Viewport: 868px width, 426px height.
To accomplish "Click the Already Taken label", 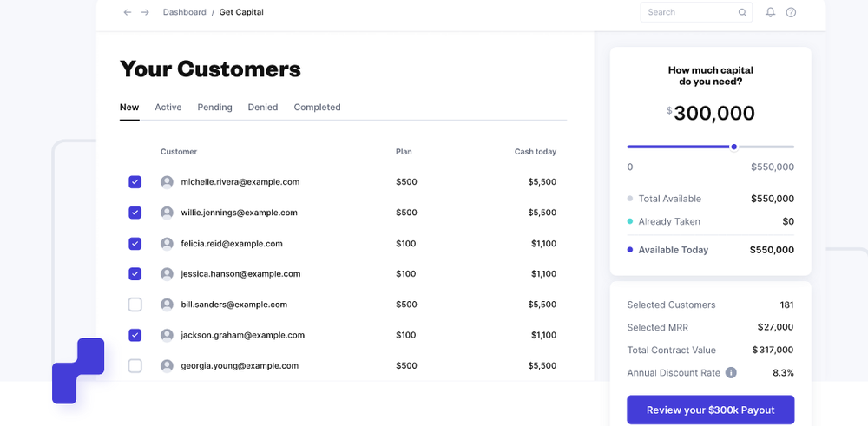I will [x=669, y=221].
